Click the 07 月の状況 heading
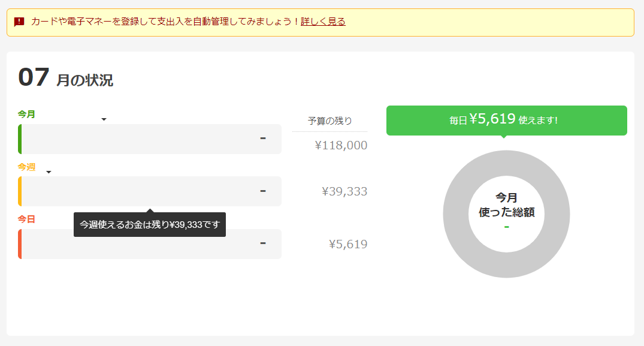This screenshot has width=644, height=346. click(66, 79)
